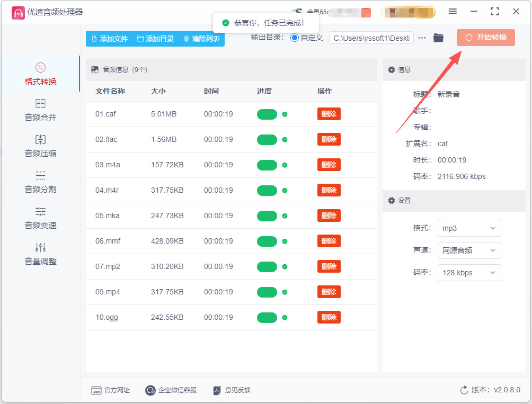The image size is (532, 404).
Task: Expand the 格式 mp3 dropdown
Action: (469, 228)
